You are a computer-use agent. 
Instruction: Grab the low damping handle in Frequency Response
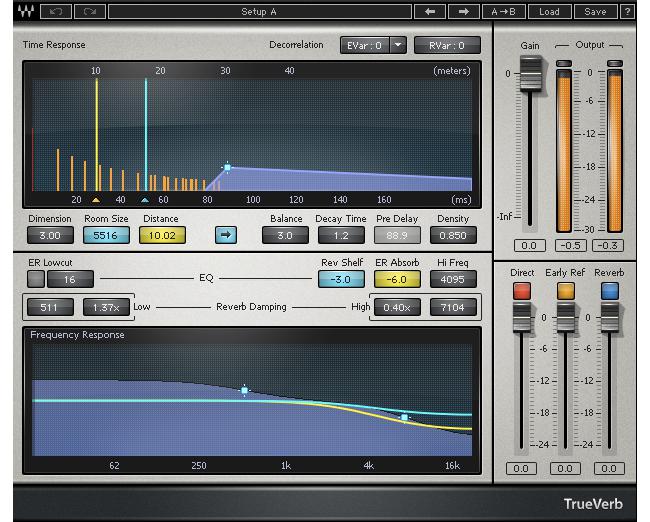click(245, 391)
